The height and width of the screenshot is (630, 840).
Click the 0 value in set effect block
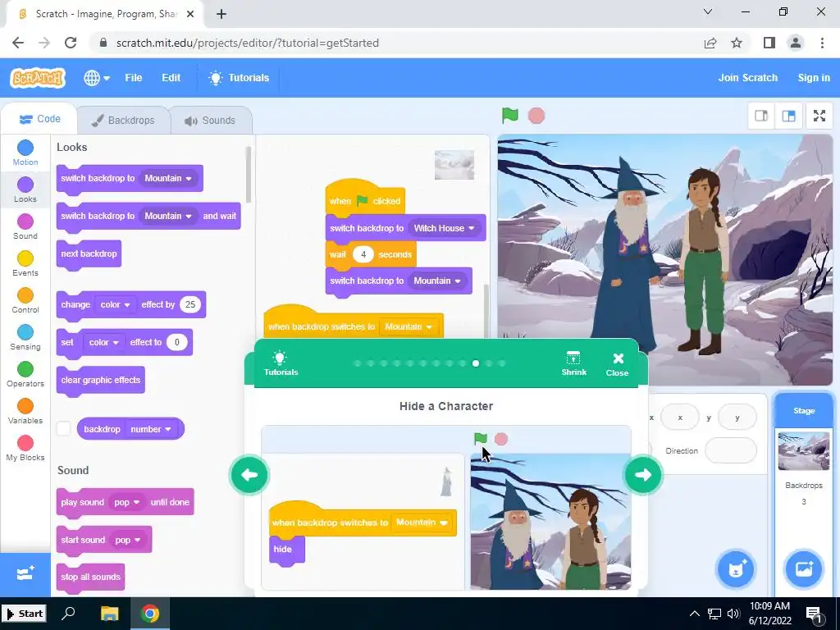pos(177,342)
